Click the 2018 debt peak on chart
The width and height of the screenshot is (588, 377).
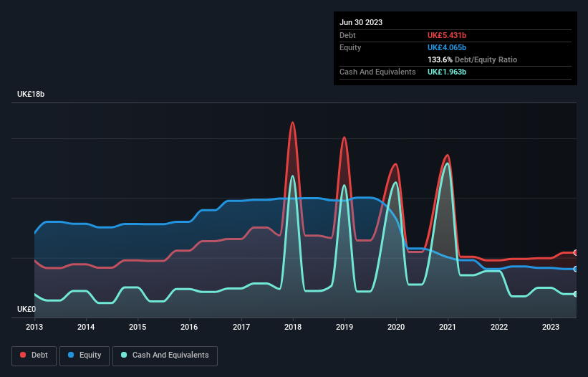coord(292,123)
